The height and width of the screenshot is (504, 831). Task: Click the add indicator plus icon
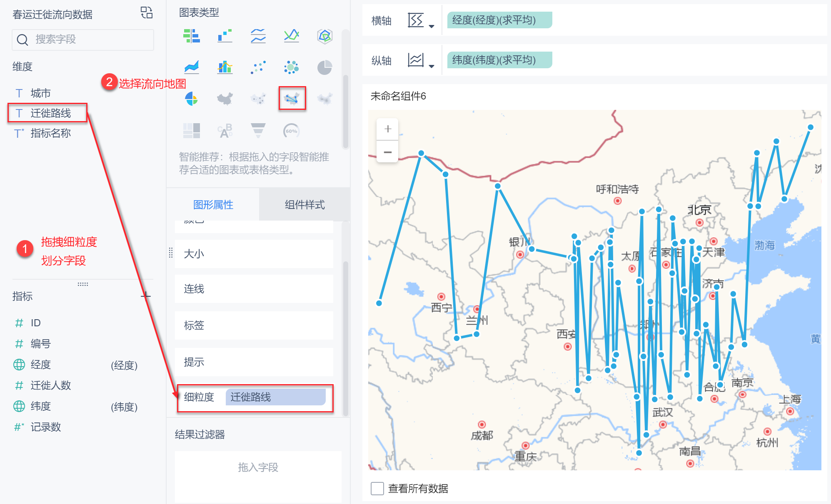145,296
